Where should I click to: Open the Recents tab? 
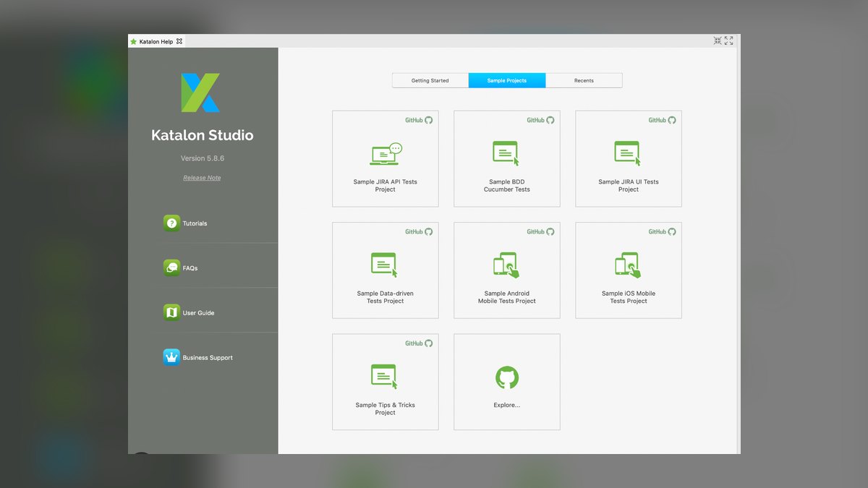click(x=584, y=80)
